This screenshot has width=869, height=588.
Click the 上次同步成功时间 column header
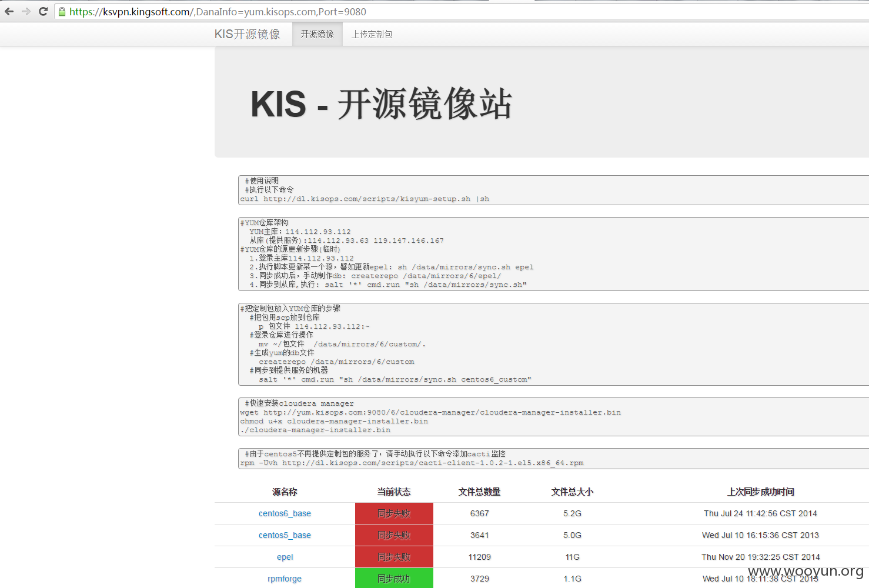(x=760, y=492)
